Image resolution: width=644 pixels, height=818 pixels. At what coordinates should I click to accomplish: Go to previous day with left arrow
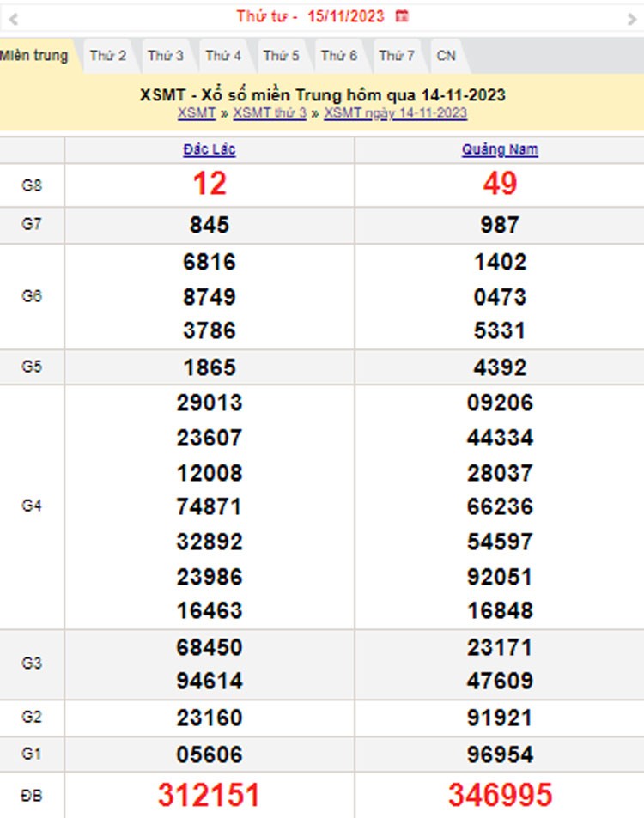click(x=12, y=18)
